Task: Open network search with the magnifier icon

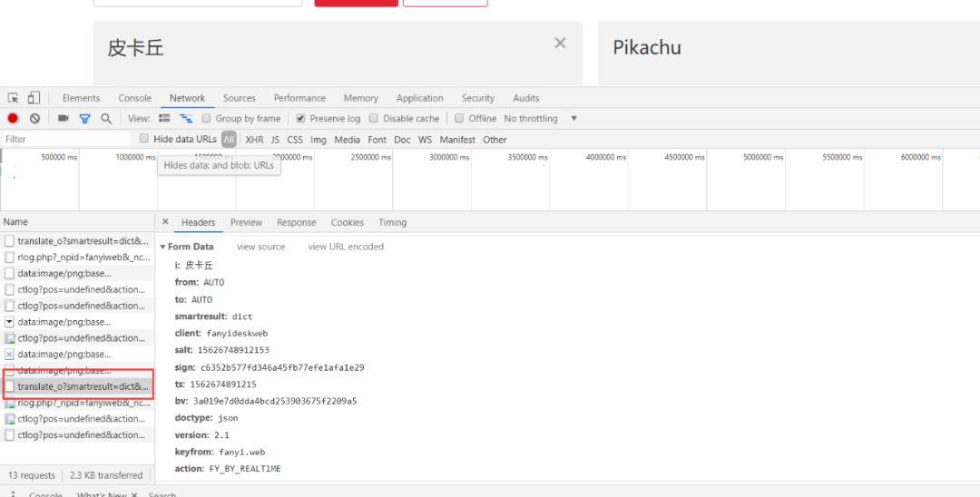Action: (106, 118)
